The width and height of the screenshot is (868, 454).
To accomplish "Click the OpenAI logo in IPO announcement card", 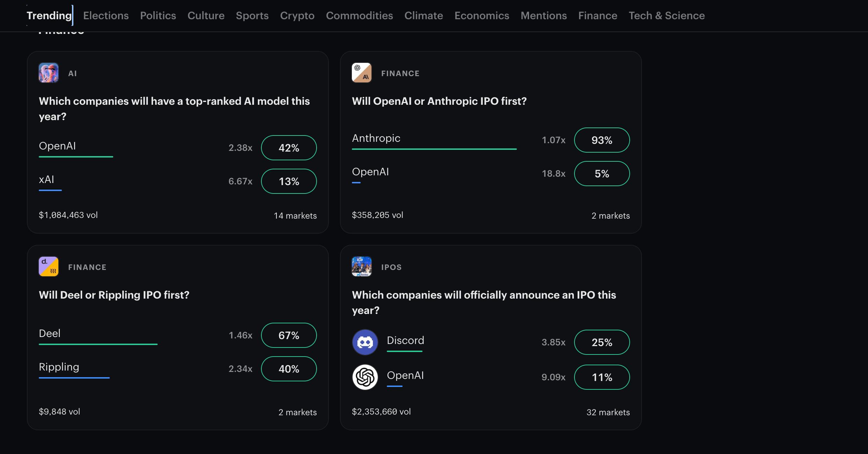I will (x=365, y=377).
